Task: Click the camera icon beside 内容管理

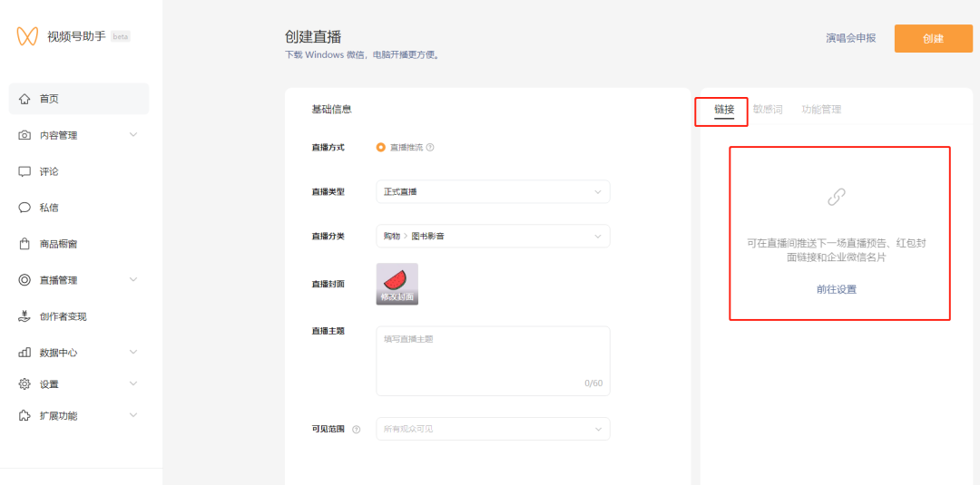Action: 24,135
